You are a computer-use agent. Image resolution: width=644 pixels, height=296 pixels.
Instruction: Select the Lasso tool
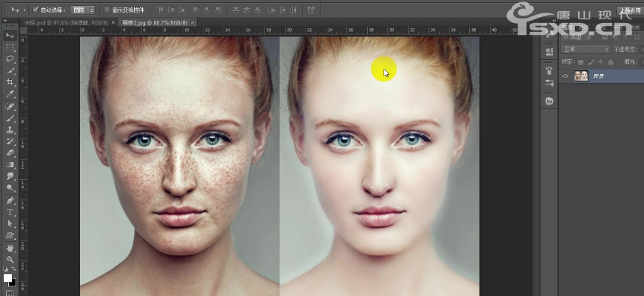click(x=10, y=58)
